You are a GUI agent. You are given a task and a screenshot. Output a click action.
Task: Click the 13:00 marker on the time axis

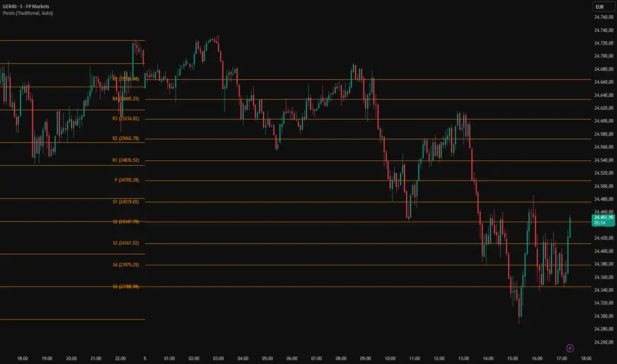tap(463, 359)
